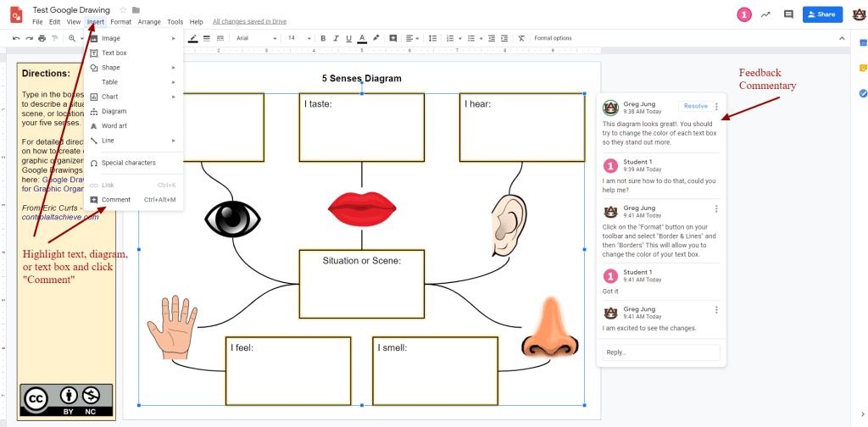
Task: Open comment history icon near Share
Action: pyautogui.click(x=788, y=14)
